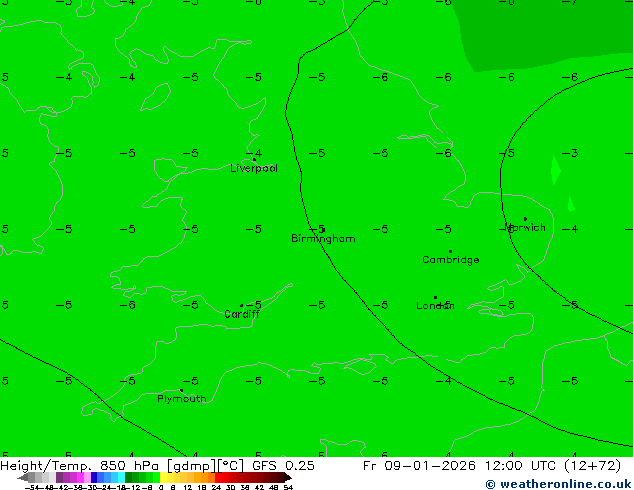Viewport: 634px width, 490px height.
Task: Click the Plymouth city label
Action: [182, 399]
